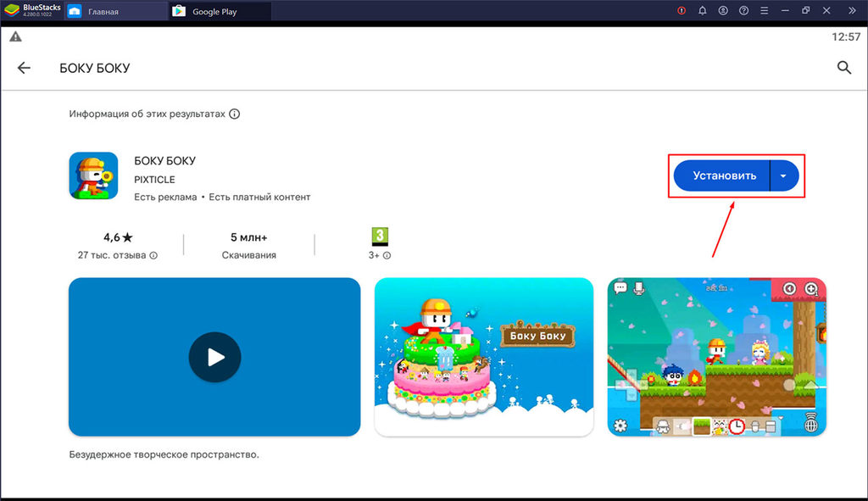Click the 5 млн+ downloads count

pos(249,237)
